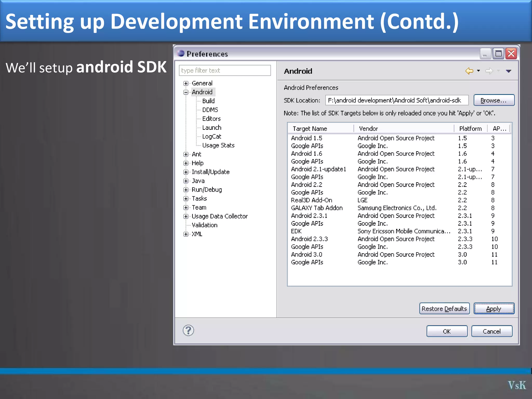Select the Android 3.0 target row

[400, 254]
